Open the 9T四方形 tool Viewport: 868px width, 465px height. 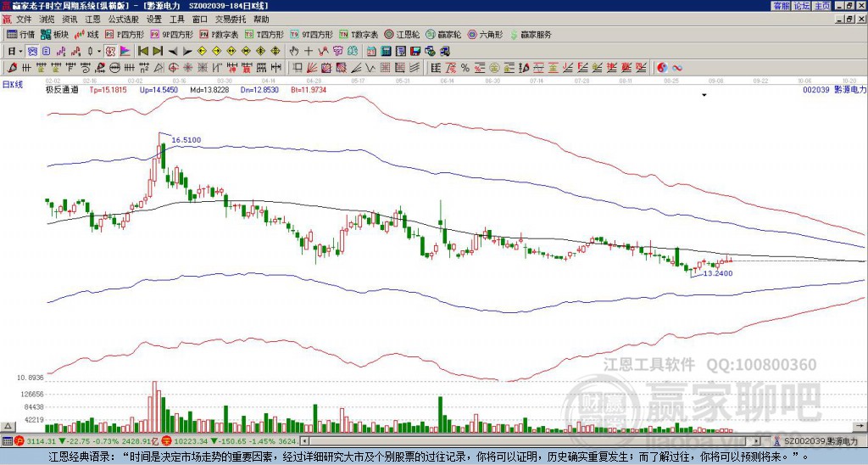[x=311, y=34]
